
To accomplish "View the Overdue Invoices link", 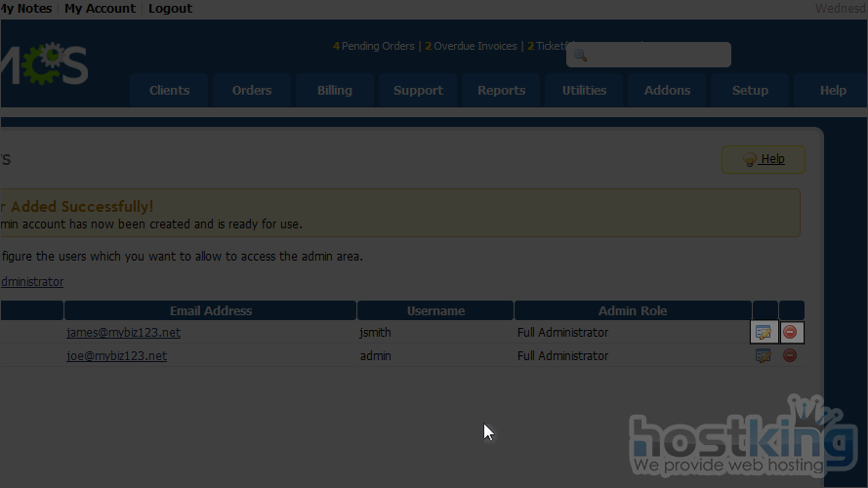I will click(475, 46).
